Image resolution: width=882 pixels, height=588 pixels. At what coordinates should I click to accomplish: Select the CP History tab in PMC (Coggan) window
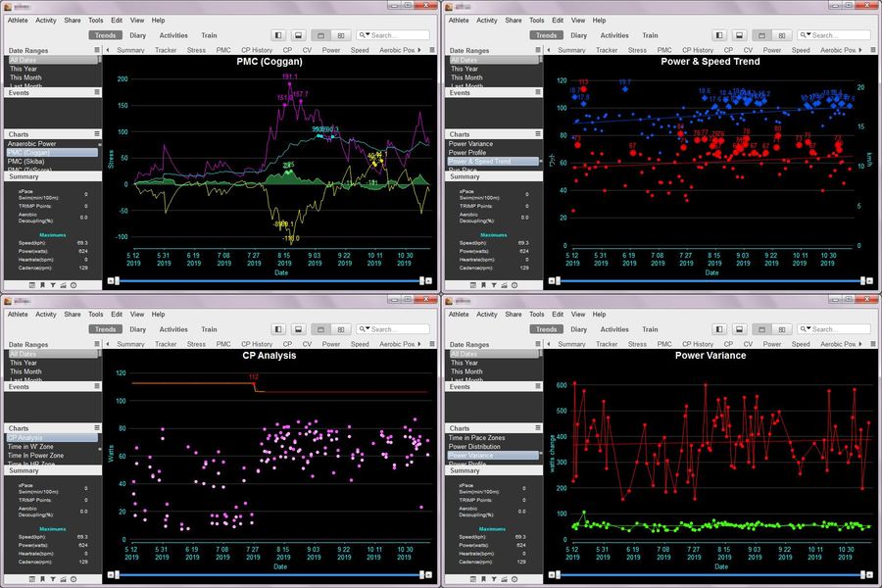pos(257,50)
